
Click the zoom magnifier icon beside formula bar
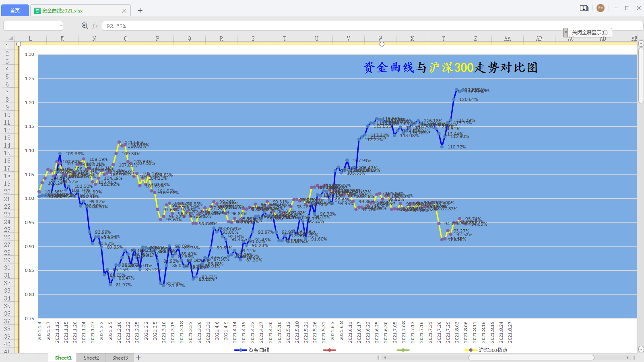coord(85,26)
